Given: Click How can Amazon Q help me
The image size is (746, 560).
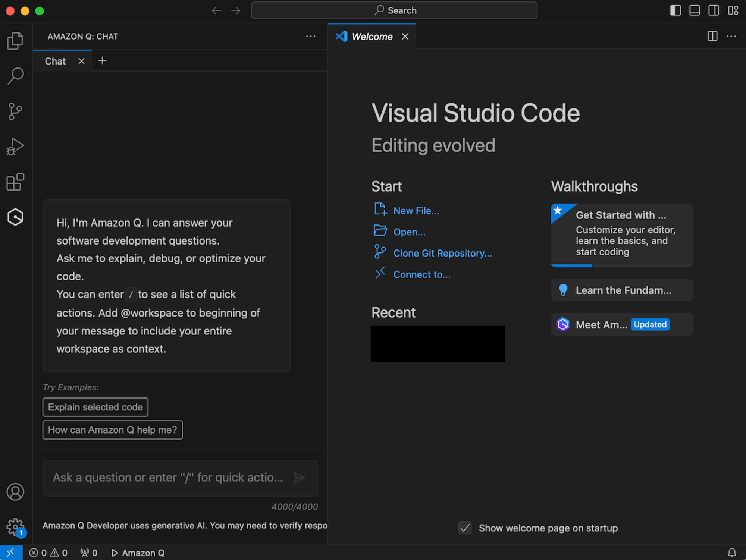Looking at the screenshot, I should coord(112,430).
